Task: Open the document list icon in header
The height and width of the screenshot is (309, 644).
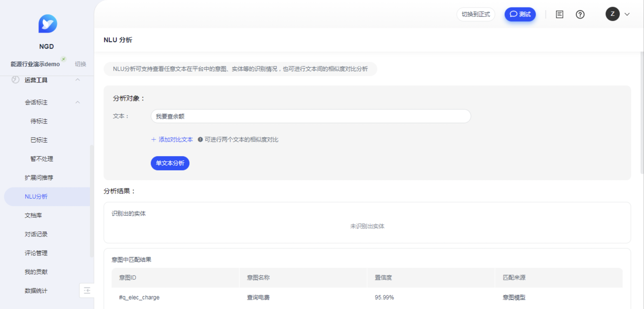Action: [x=559, y=14]
